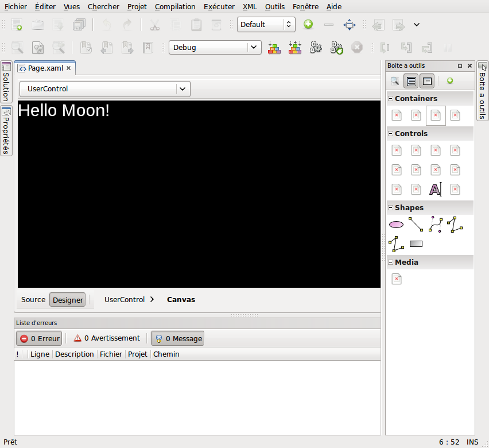489x448 pixels.
Task: Click the Clear Bookmarks toolbar icon
Action: click(x=148, y=48)
